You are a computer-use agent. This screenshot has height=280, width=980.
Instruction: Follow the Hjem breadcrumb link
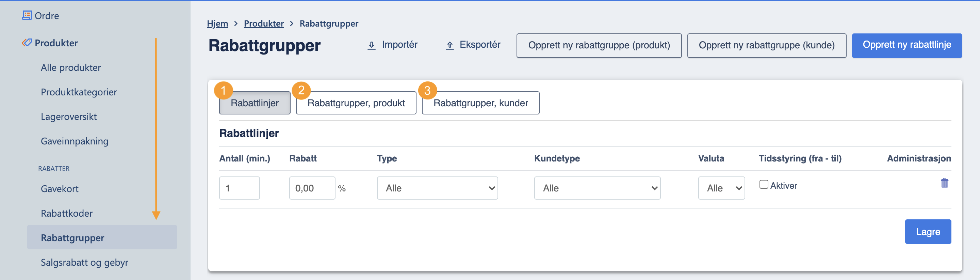tap(217, 24)
